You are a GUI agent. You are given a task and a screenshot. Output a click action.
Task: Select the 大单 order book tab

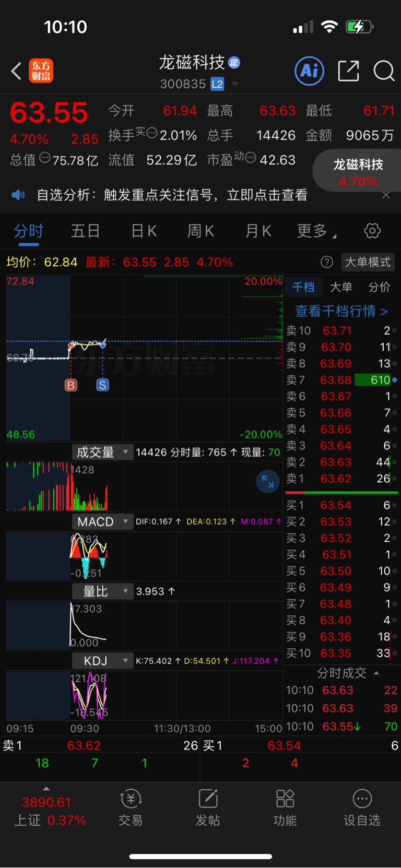pos(341,287)
